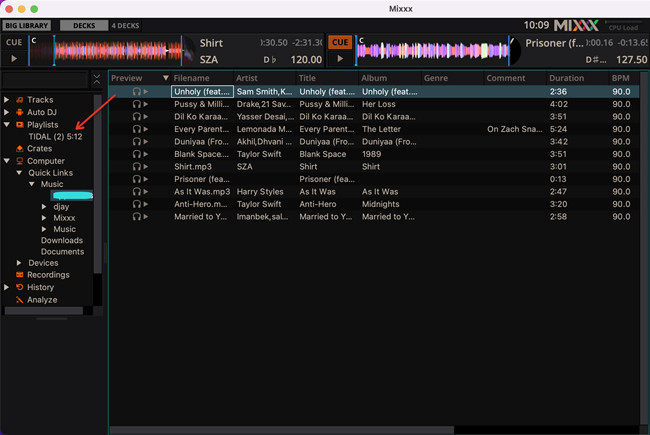This screenshot has width=650, height=435.
Task: Toggle the DECKS view button
Action: coord(84,26)
